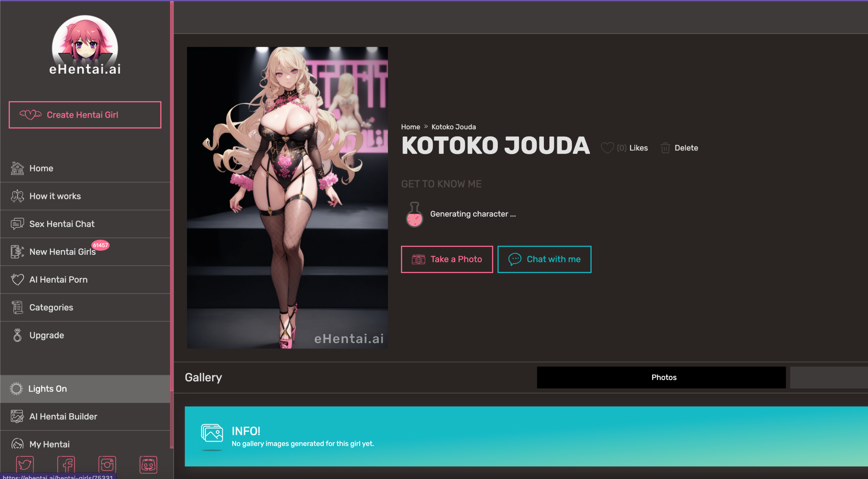Open the Facebook social icon

pos(66,464)
